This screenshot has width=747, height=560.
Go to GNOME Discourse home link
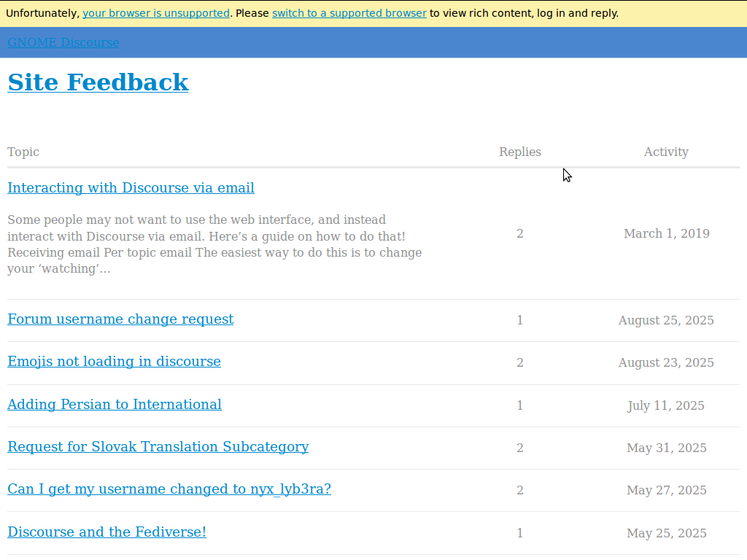63,42
